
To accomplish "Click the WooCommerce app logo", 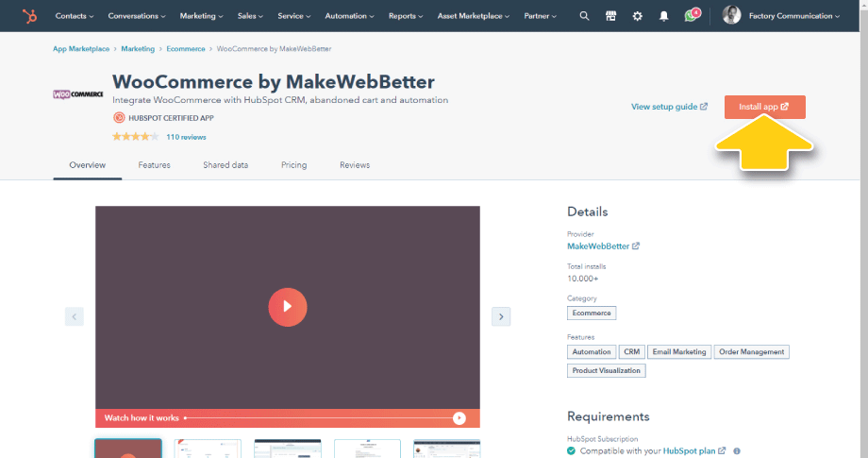I will tap(78, 94).
